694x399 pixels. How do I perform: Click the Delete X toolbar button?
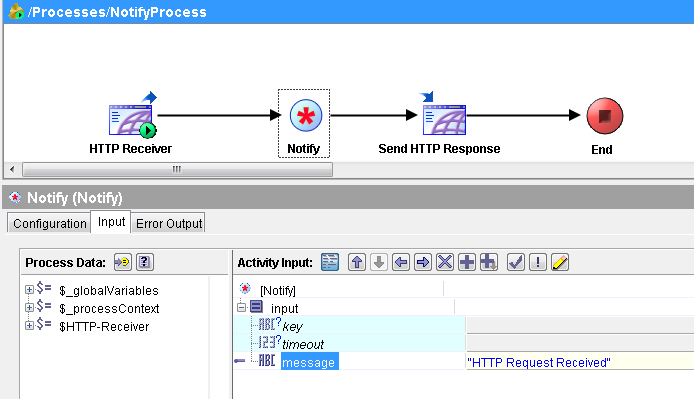coord(445,262)
